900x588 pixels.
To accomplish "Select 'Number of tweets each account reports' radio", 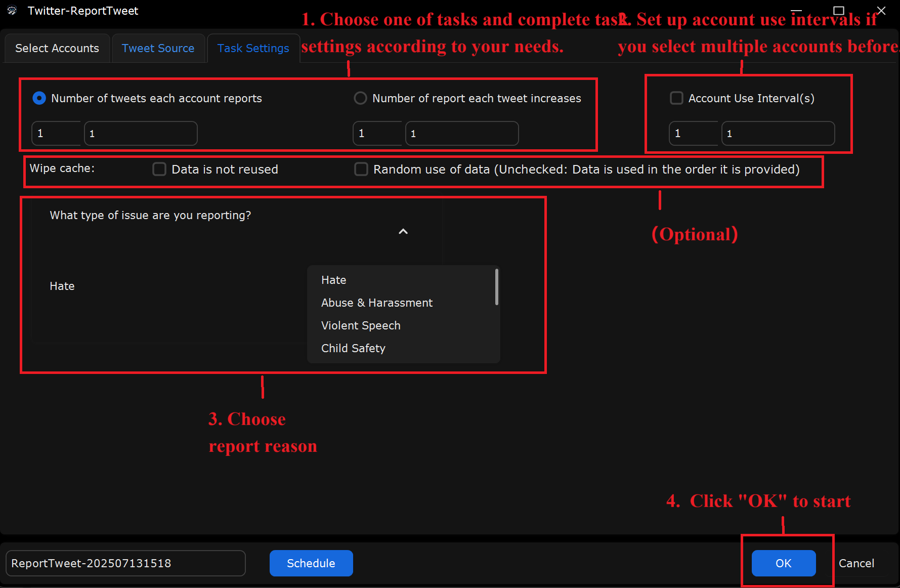I will click(x=39, y=98).
